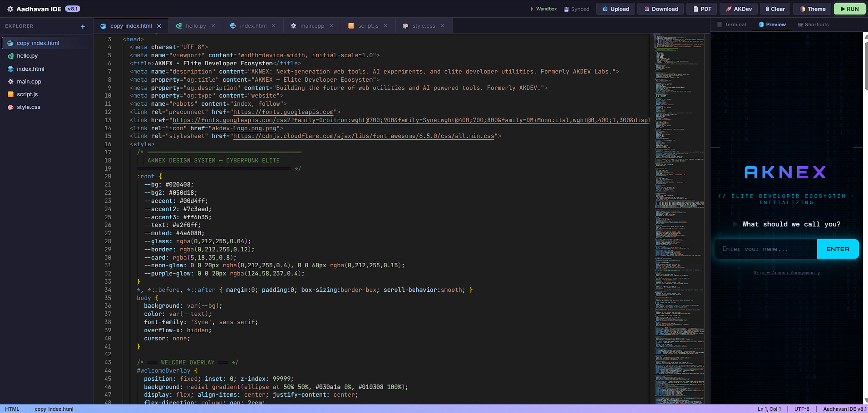Add a new file in Explorer
Screen dimensions: 868x413
click(x=83, y=27)
